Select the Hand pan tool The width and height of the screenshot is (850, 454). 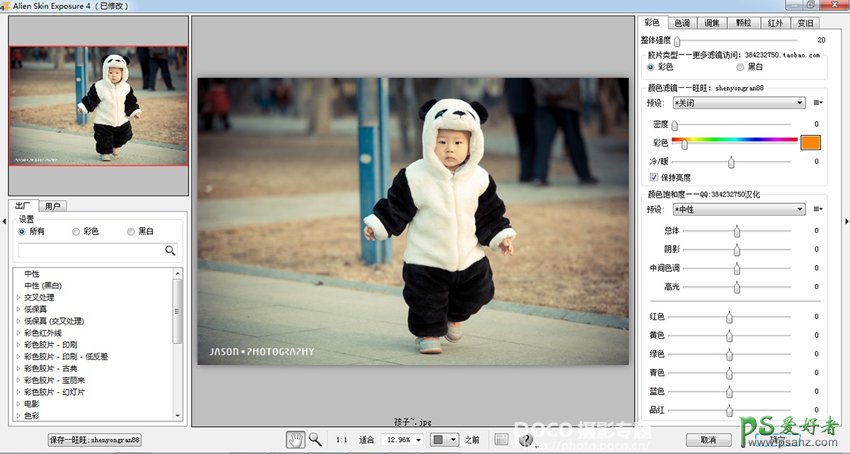295,439
